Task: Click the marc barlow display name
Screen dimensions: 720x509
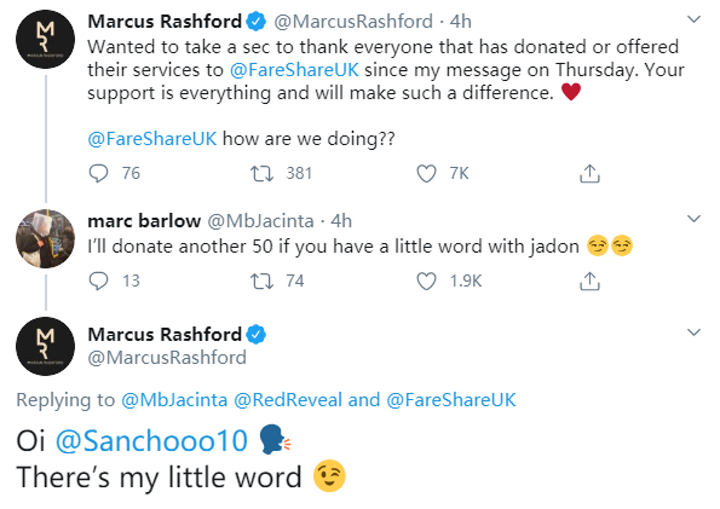Action: tap(144, 221)
